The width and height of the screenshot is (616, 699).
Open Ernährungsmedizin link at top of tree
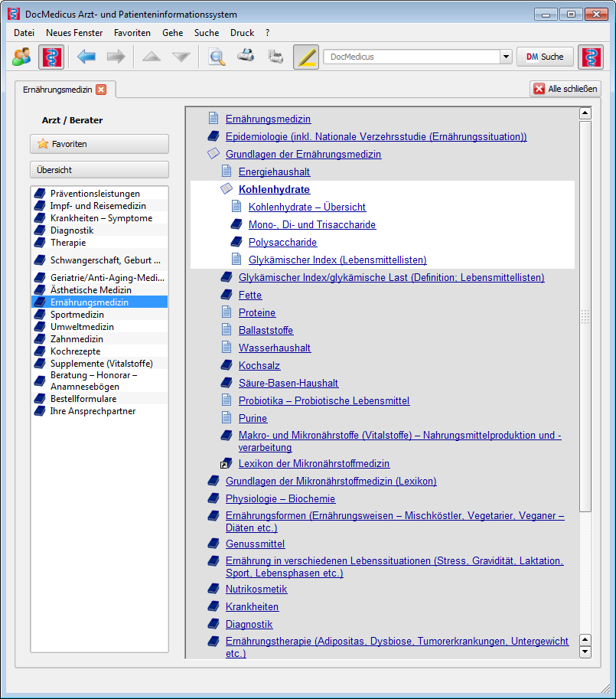pyautogui.click(x=268, y=119)
